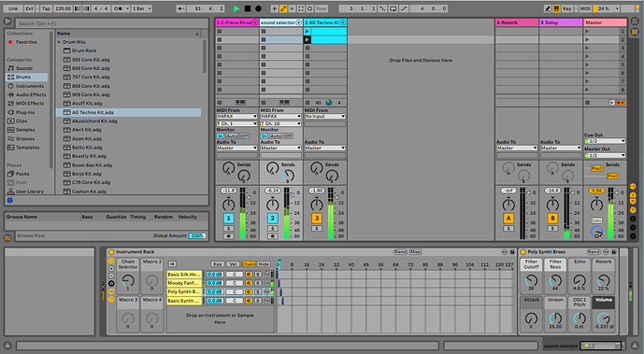Click the Chain Selector macro knob
The height and width of the screenshot is (354, 644).
pyautogui.click(x=128, y=281)
